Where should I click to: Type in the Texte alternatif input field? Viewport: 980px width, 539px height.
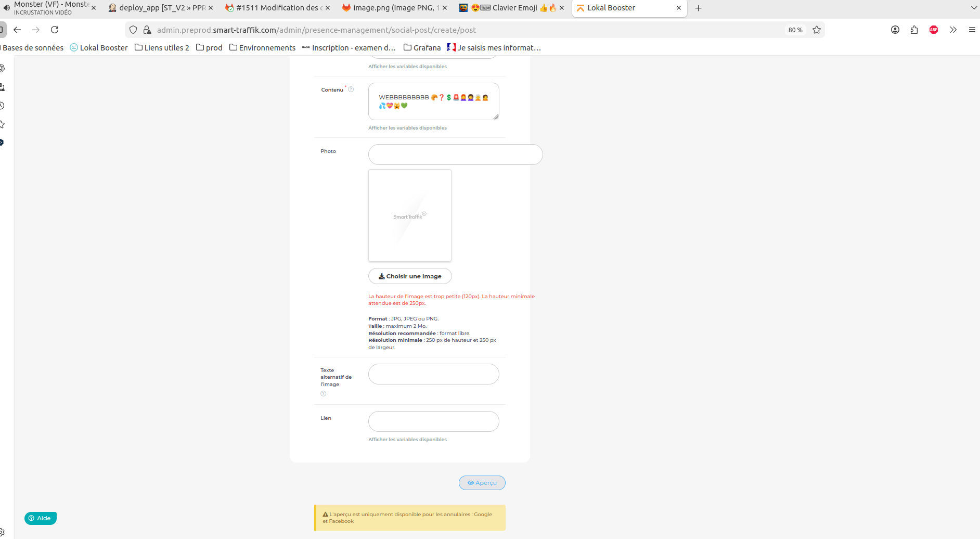(x=433, y=374)
